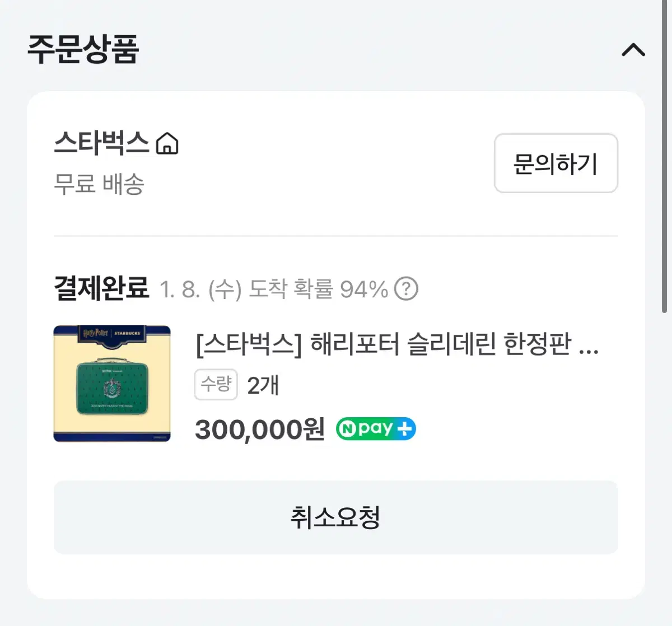
Task: Click the green N logo in the Npay badge
Action: [x=347, y=429]
